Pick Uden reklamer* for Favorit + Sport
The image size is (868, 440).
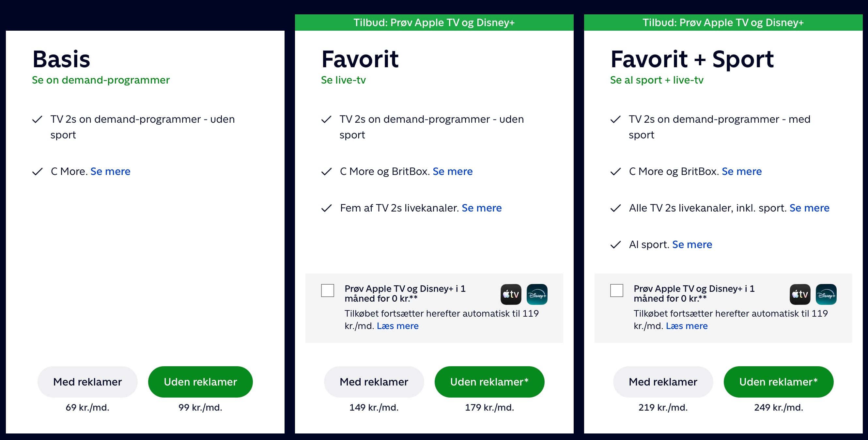(778, 382)
